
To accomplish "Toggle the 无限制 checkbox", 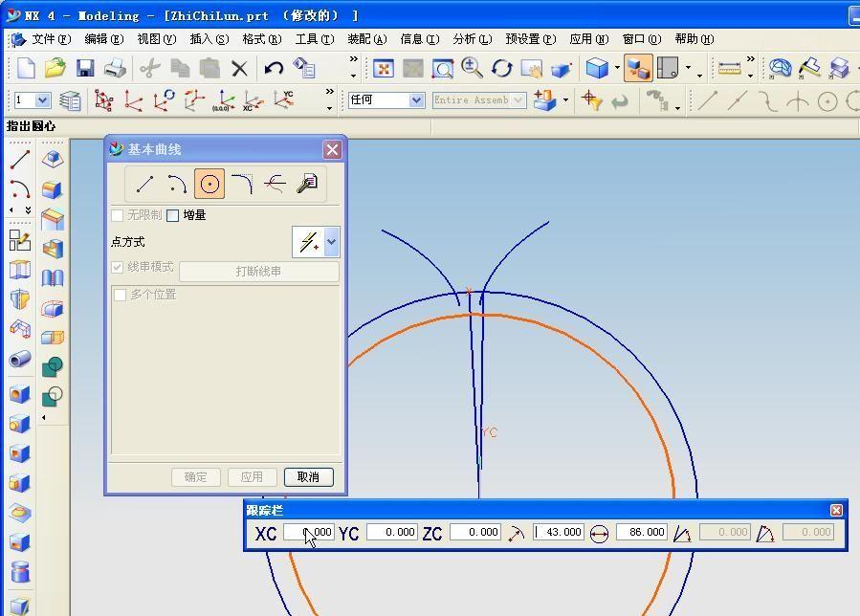I will point(118,215).
